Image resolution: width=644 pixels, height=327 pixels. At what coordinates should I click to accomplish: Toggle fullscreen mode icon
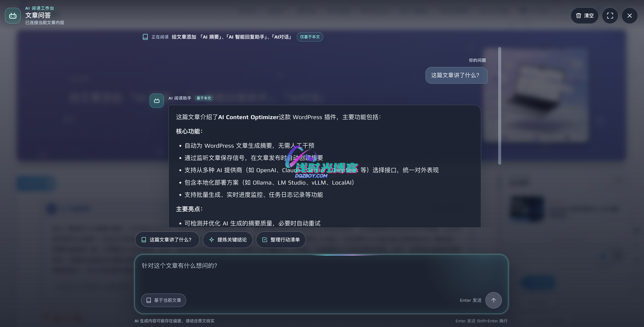click(610, 16)
